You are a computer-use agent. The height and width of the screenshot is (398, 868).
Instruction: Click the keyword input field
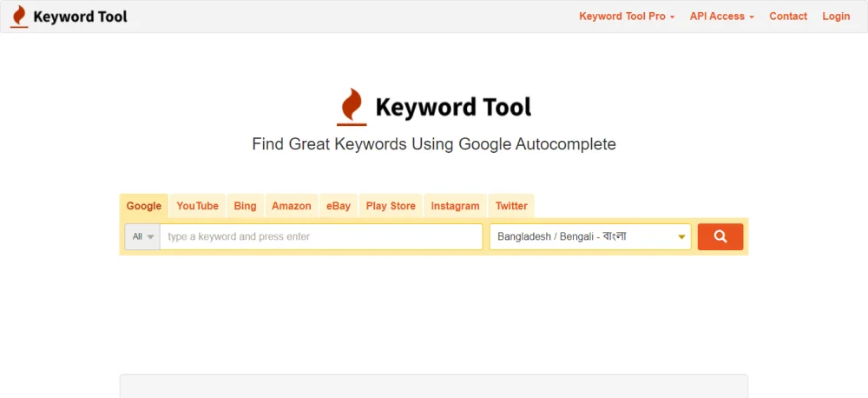pyautogui.click(x=321, y=236)
